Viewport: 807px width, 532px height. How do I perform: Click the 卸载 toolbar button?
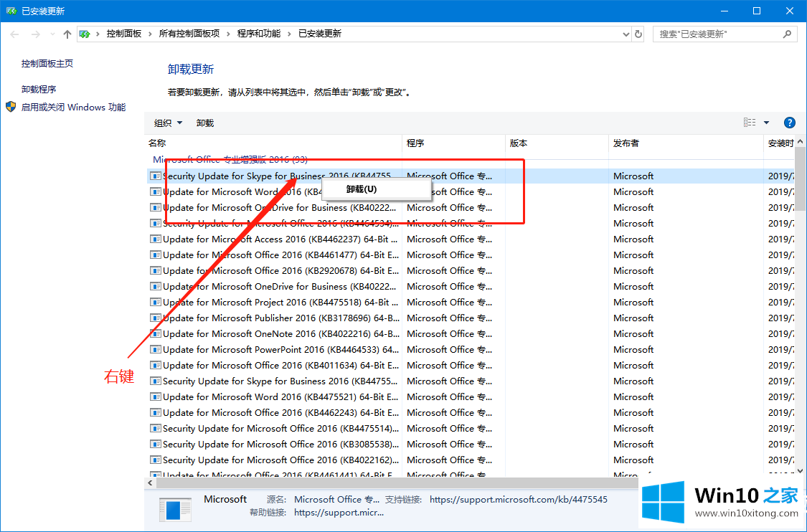[205, 123]
